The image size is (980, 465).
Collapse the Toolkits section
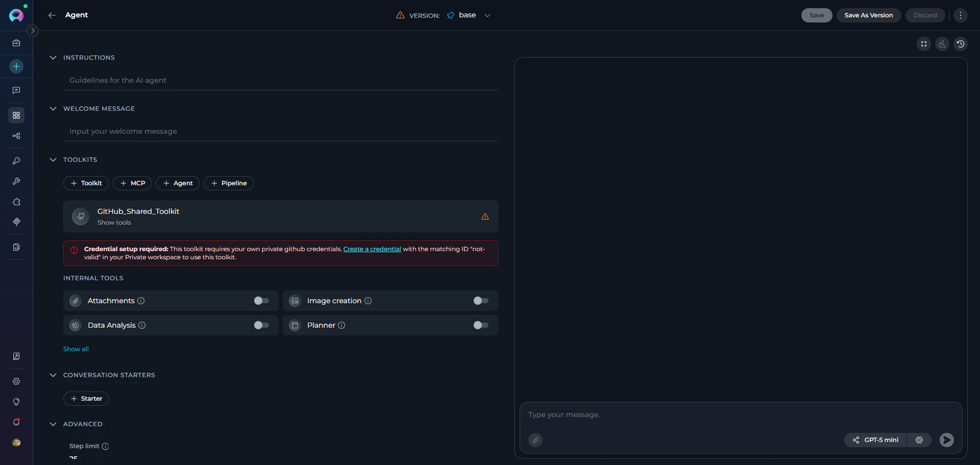click(x=53, y=160)
